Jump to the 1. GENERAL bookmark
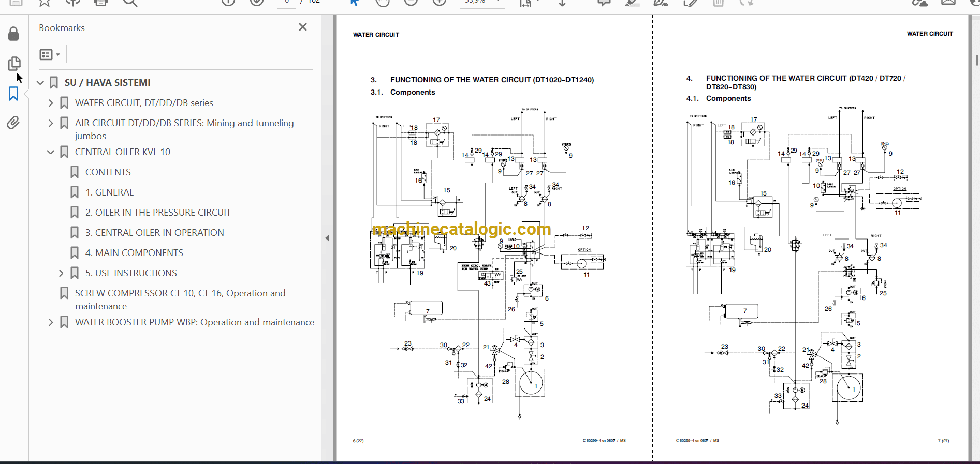Viewport: 980px width, 464px height. click(109, 192)
